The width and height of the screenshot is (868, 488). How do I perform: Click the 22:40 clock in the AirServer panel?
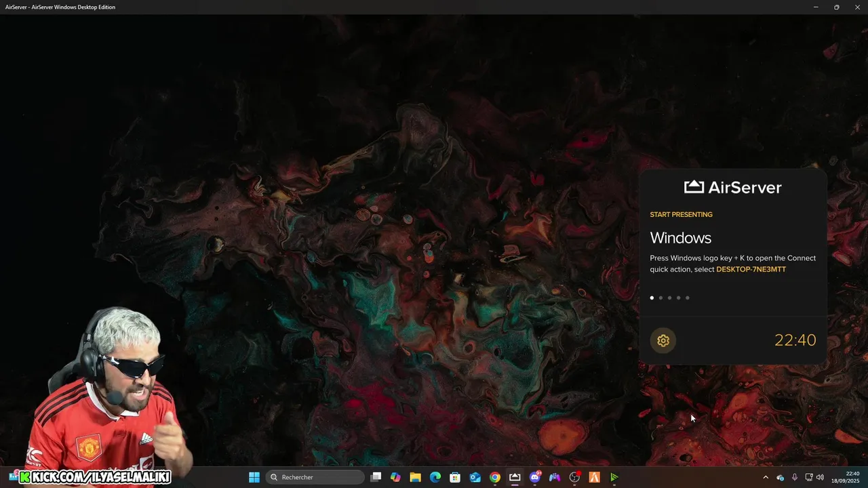click(795, 340)
